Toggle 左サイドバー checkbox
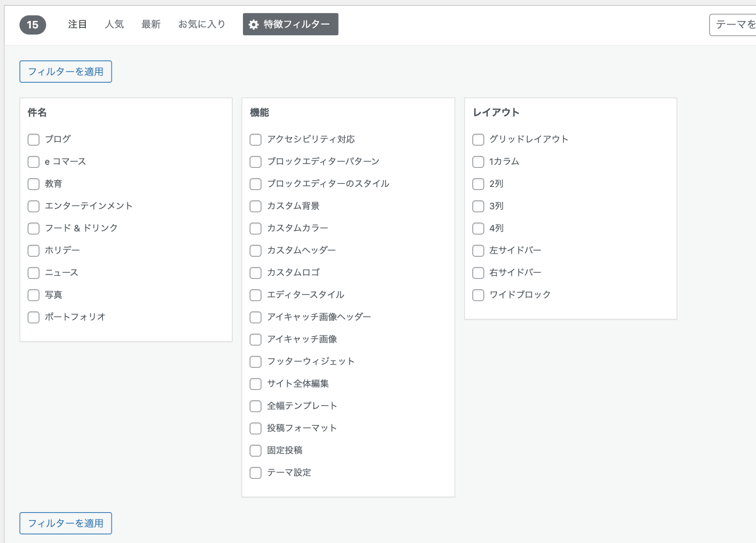The height and width of the screenshot is (543, 756). click(478, 251)
